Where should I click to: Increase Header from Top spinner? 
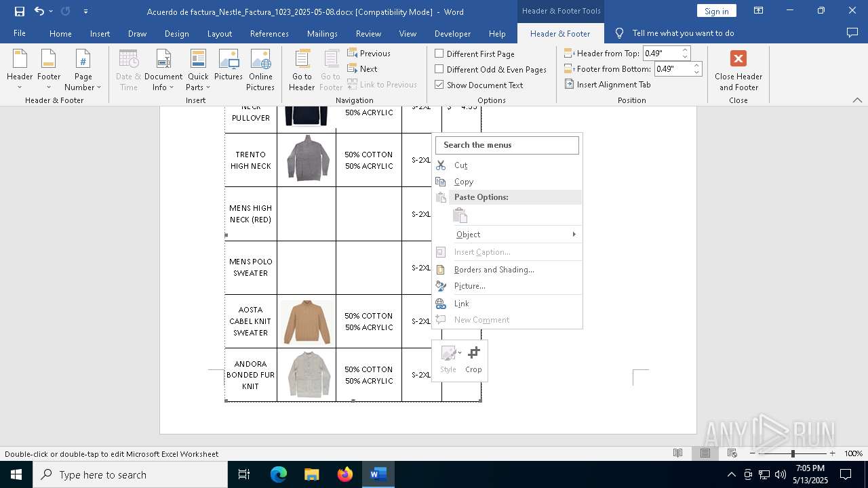pyautogui.click(x=685, y=50)
